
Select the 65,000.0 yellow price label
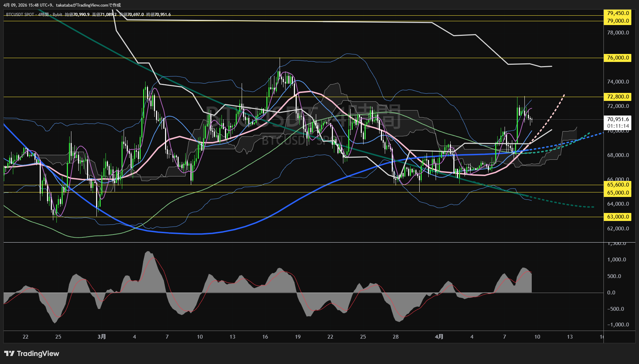point(618,192)
